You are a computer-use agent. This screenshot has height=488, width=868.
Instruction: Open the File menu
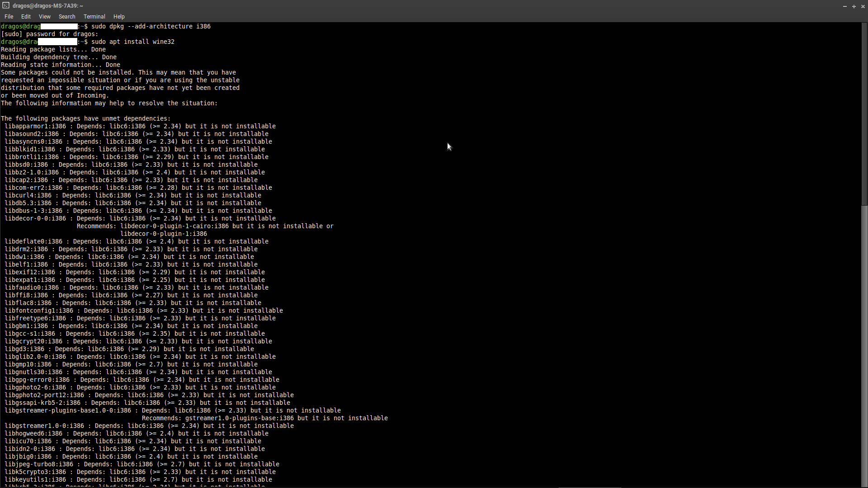pos(9,17)
